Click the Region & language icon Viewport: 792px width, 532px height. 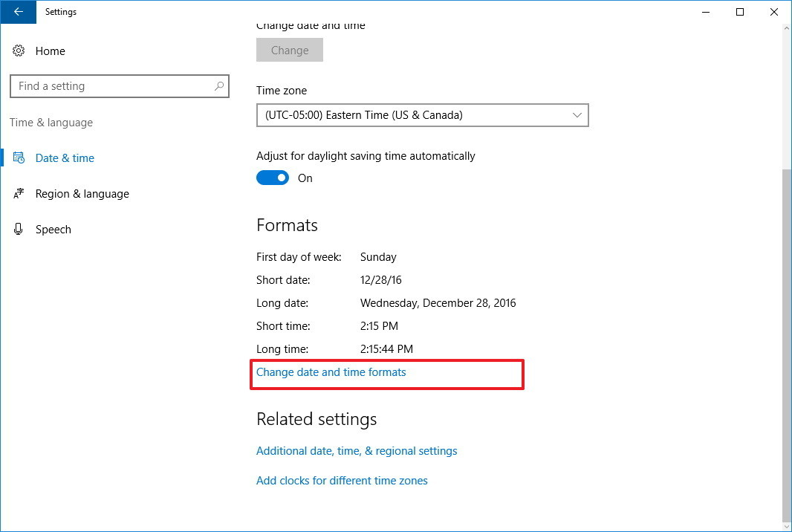[x=19, y=193]
